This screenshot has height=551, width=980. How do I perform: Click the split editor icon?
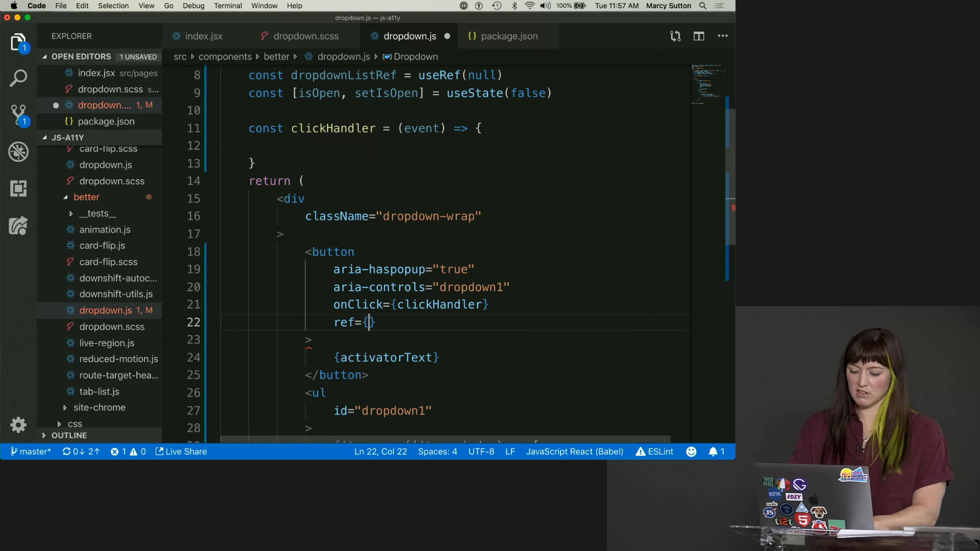(x=699, y=36)
